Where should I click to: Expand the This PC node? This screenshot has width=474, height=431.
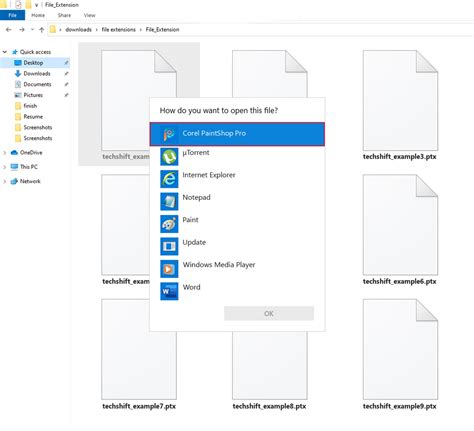[5, 167]
